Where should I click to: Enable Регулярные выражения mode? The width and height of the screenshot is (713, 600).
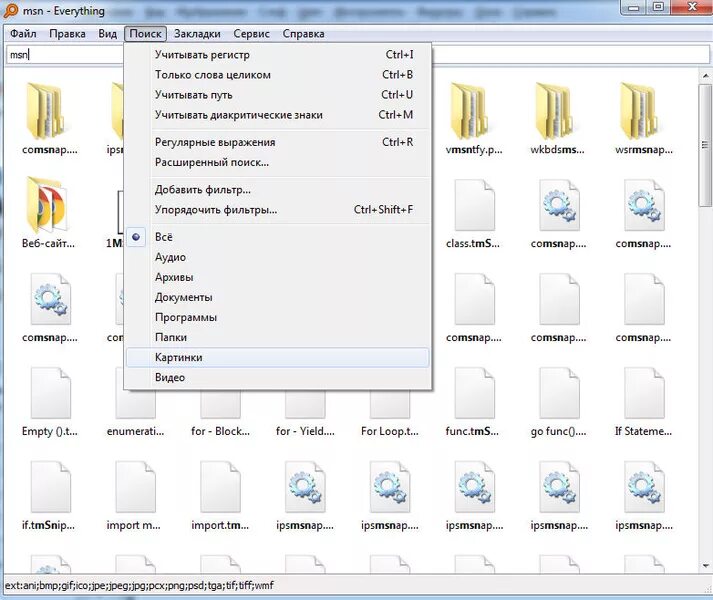278,142
